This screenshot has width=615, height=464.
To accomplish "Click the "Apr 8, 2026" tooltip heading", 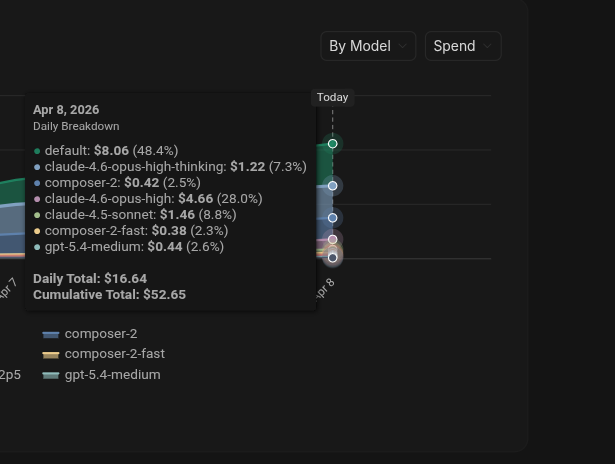I will click(66, 110).
